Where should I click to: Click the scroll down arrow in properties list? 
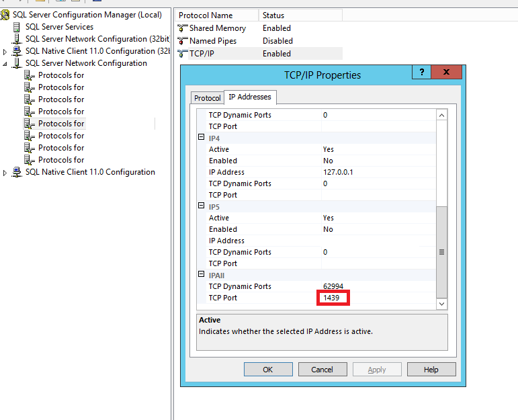(x=441, y=304)
